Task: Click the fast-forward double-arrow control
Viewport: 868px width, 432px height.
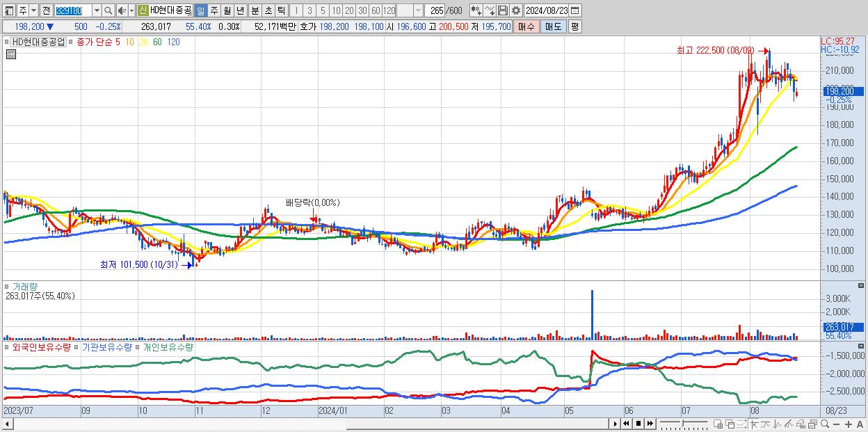Action: coord(650,424)
